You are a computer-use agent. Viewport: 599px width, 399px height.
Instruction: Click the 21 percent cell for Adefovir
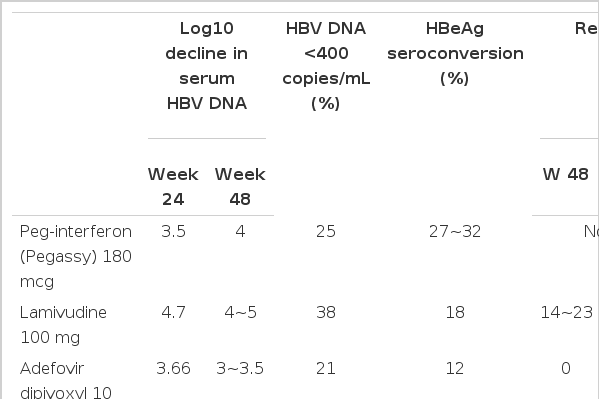[326, 369]
